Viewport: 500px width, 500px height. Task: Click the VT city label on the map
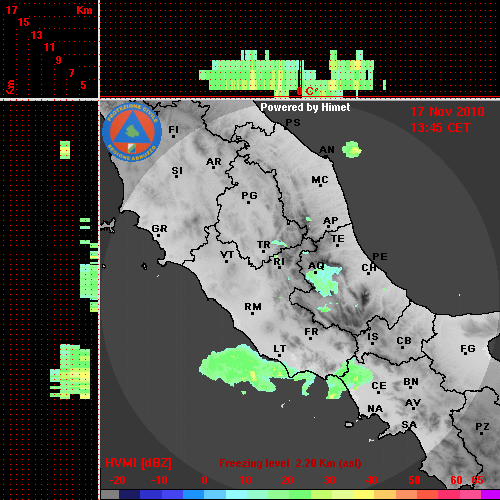(227, 255)
